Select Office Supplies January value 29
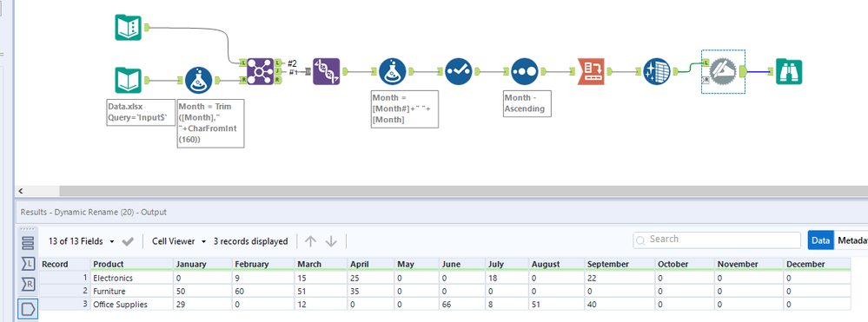 (x=203, y=305)
